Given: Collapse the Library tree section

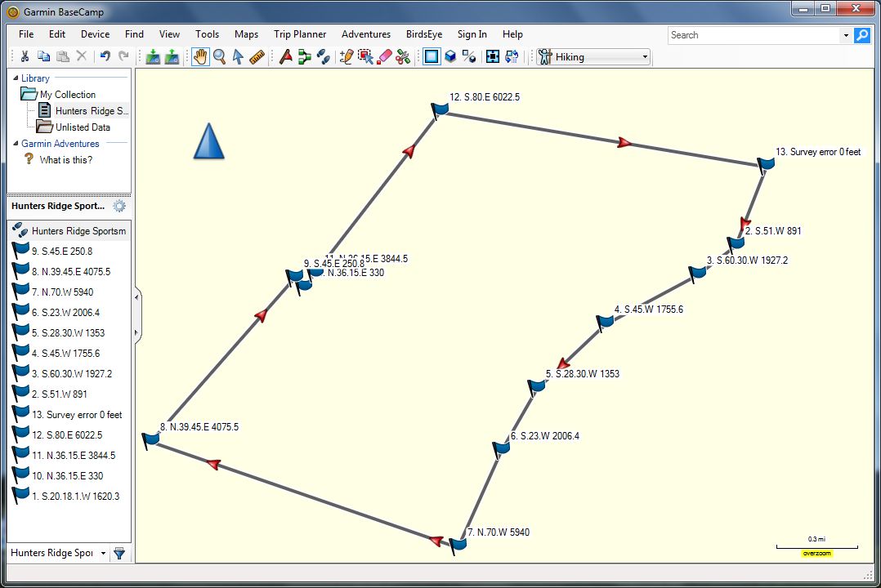Looking at the screenshot, I should (x=16, y=78).
